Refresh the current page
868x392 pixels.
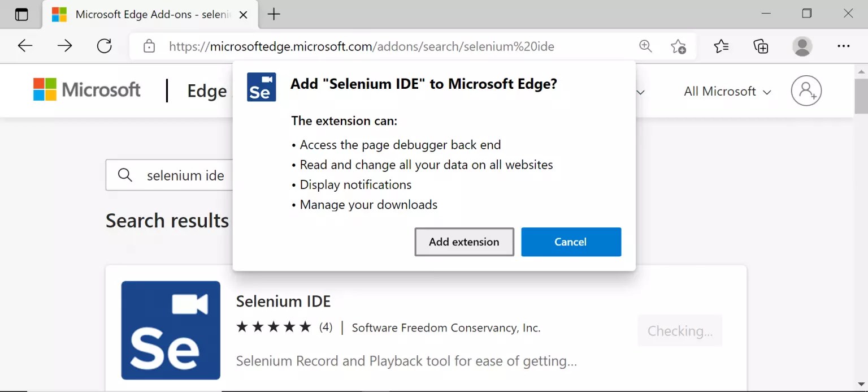point(104,46)
